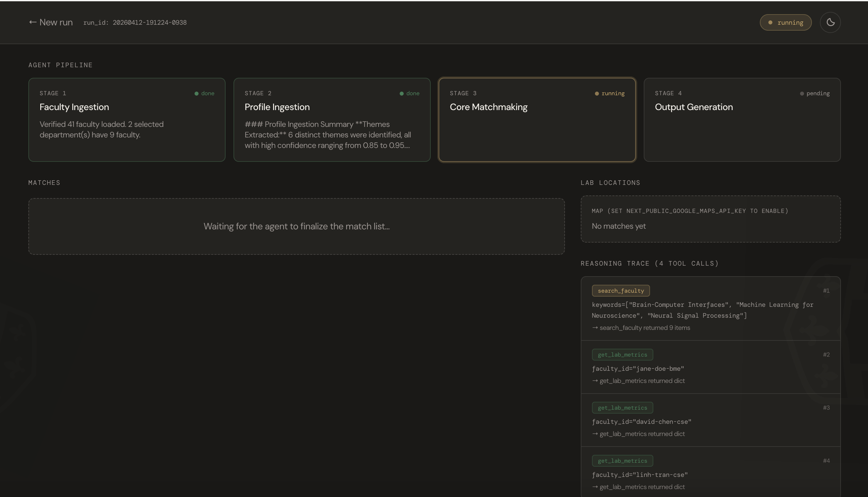Image resolution: width=868 pixels, height=497 pixels.
Task: Toggle dark mode moon icon
Action: coord(830,22)
